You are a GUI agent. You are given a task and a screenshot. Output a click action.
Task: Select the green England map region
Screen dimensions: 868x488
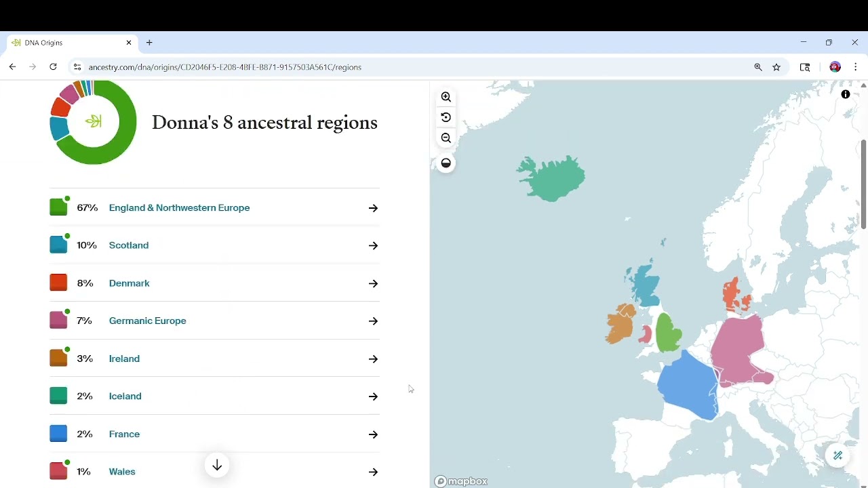click(668, 333)
